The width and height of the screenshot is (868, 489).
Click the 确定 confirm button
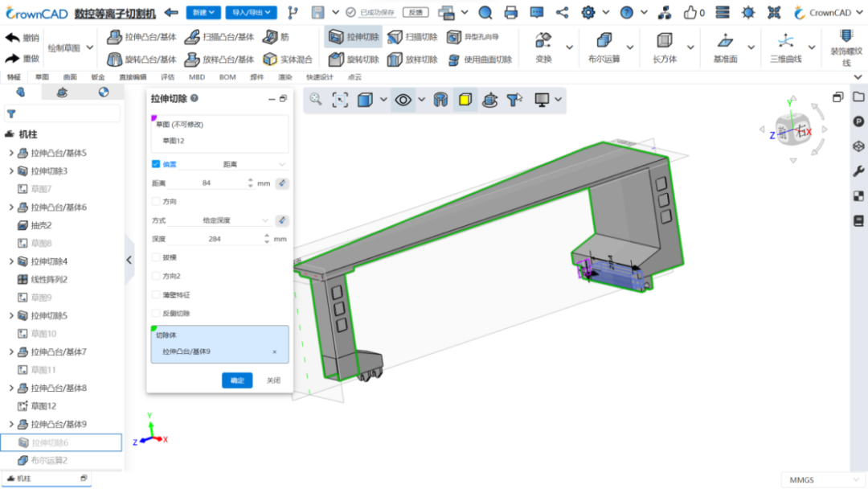pyautogui.click(x=237, y=380)
